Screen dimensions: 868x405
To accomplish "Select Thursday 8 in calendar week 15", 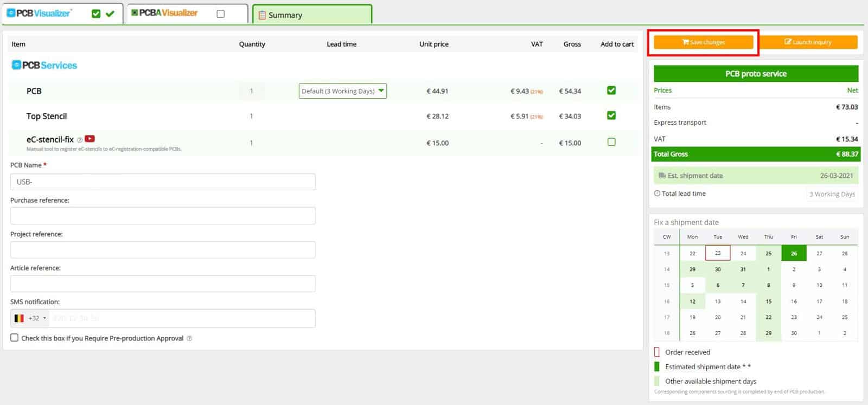I will pyautogui.click(x=768, y=285).
